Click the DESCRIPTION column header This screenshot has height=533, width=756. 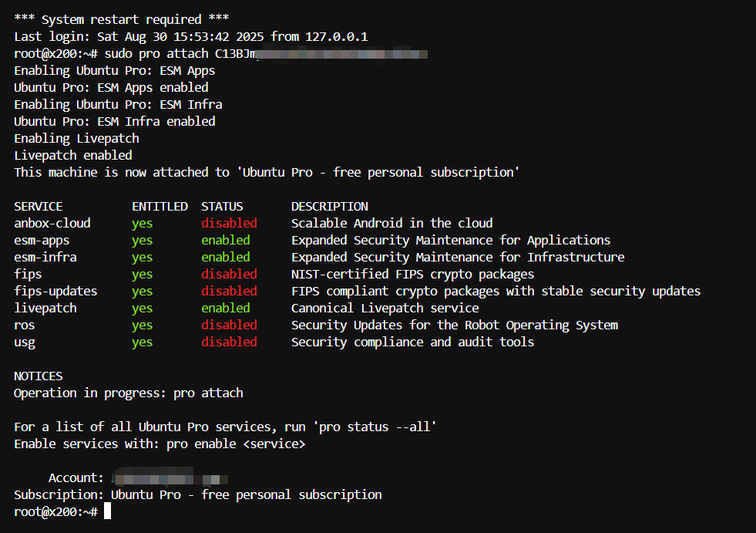[x=329, y=206]
